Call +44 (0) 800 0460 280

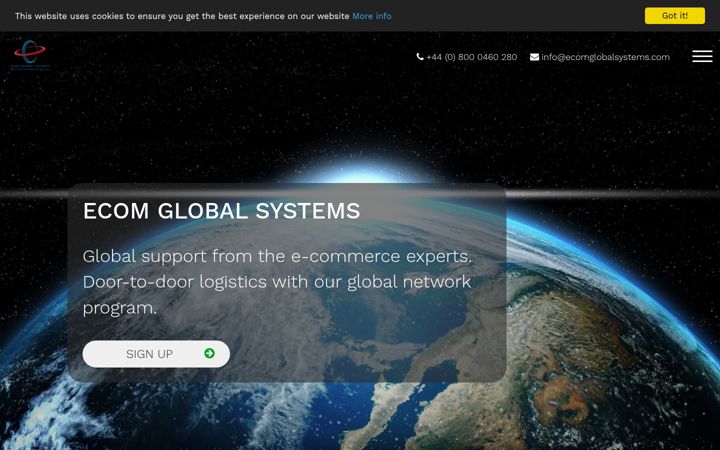point(472,57)
